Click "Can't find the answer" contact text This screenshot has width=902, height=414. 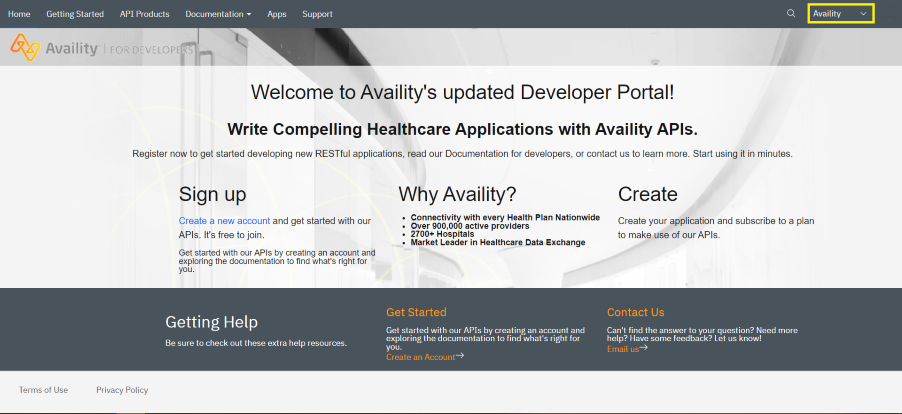point(702,334)
